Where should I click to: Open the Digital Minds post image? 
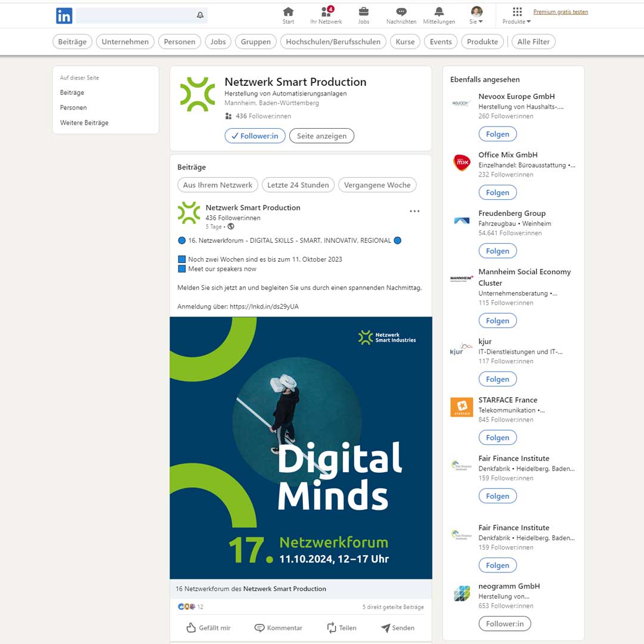(301, 448)
